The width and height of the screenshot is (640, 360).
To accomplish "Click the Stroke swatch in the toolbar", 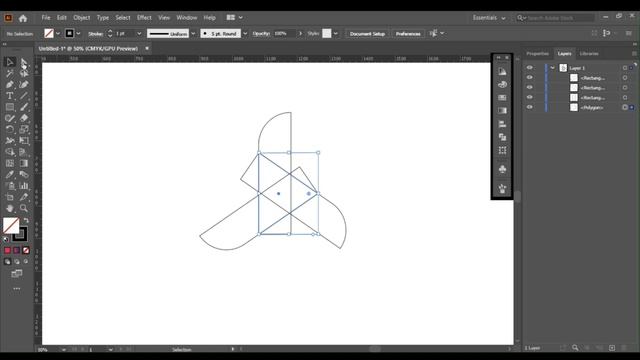I will [x=20, y=234].
